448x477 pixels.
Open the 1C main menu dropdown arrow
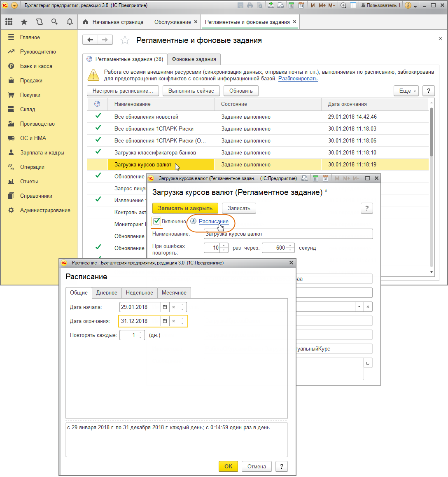(14, 5)
